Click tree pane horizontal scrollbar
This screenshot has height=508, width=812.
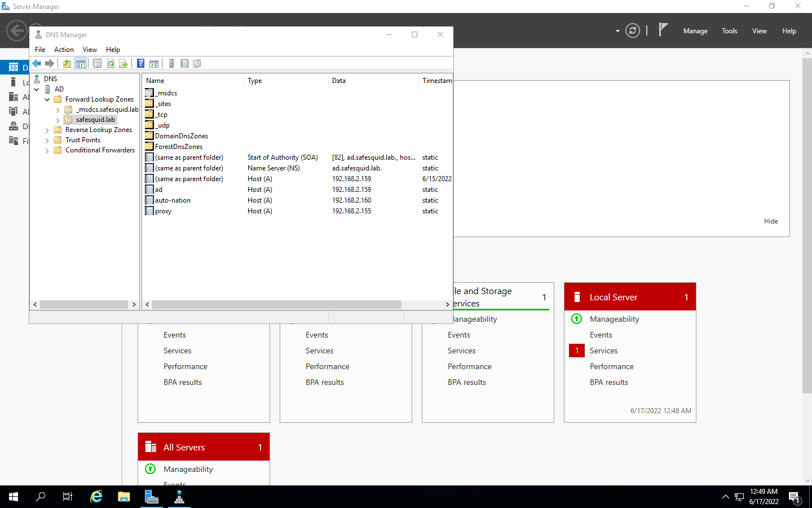coord(84,304)
